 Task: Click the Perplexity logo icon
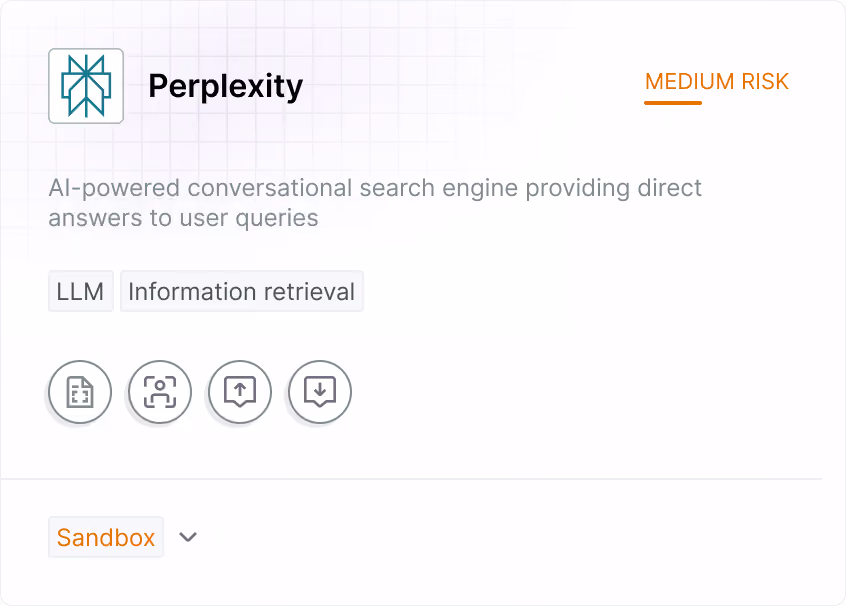click(86, 86)
